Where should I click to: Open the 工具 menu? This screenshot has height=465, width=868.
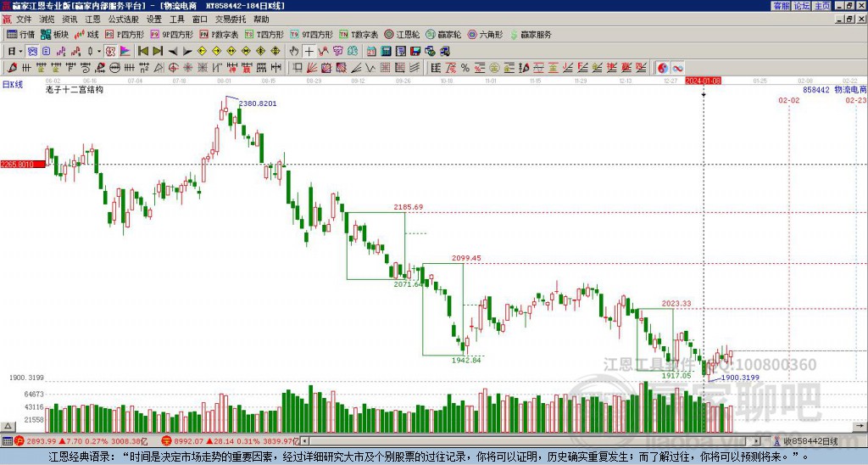click(x=176, y=20)
